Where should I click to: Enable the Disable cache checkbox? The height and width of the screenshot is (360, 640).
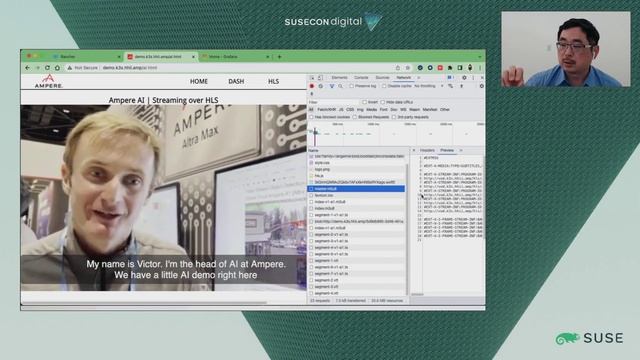(384, 86)
